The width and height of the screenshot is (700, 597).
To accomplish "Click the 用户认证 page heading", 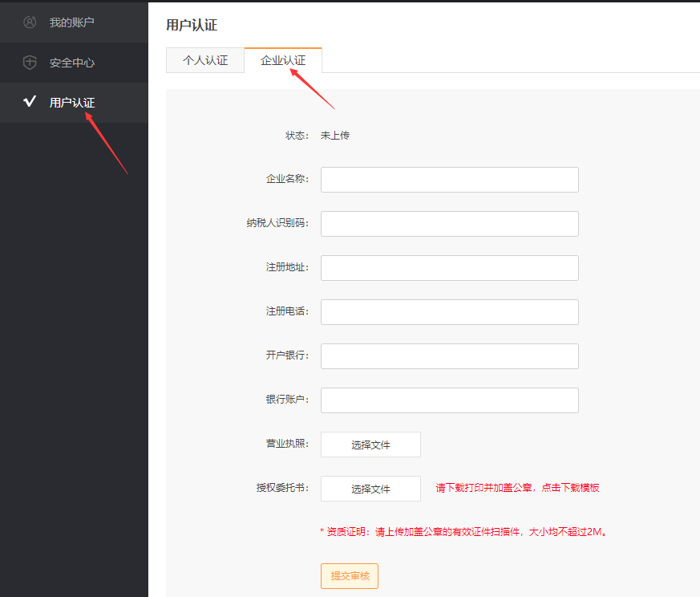I will [x=192, y=25].
